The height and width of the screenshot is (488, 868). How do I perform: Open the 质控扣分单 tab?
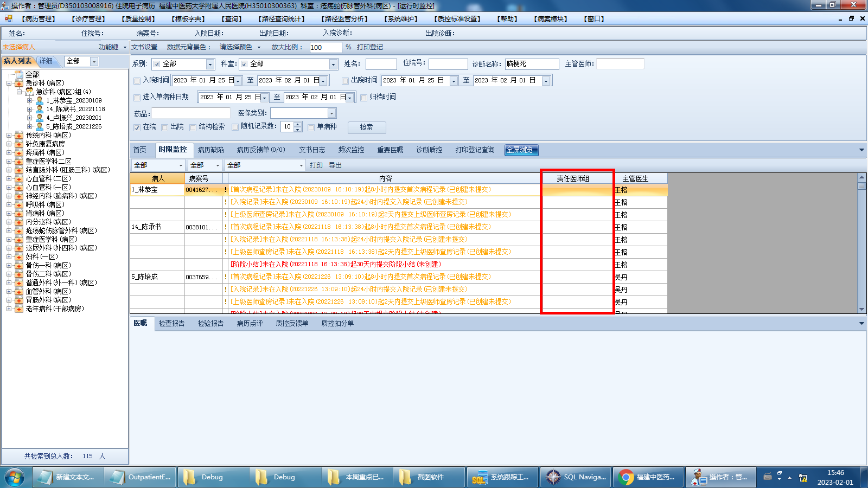(x=337, y=323)
